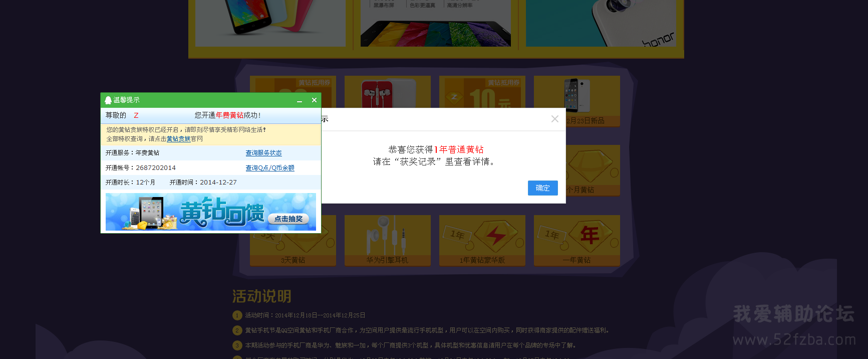Click the 个月黄钻 diamond prize tile
Viewport: 868px width, 359px height.
pyautogui.click(x=593, y=170)
